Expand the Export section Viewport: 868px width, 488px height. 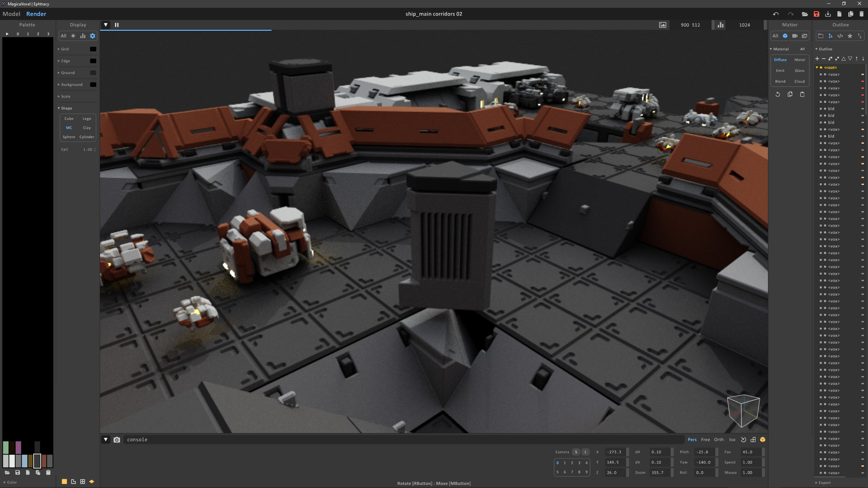(x=823, y=483)
